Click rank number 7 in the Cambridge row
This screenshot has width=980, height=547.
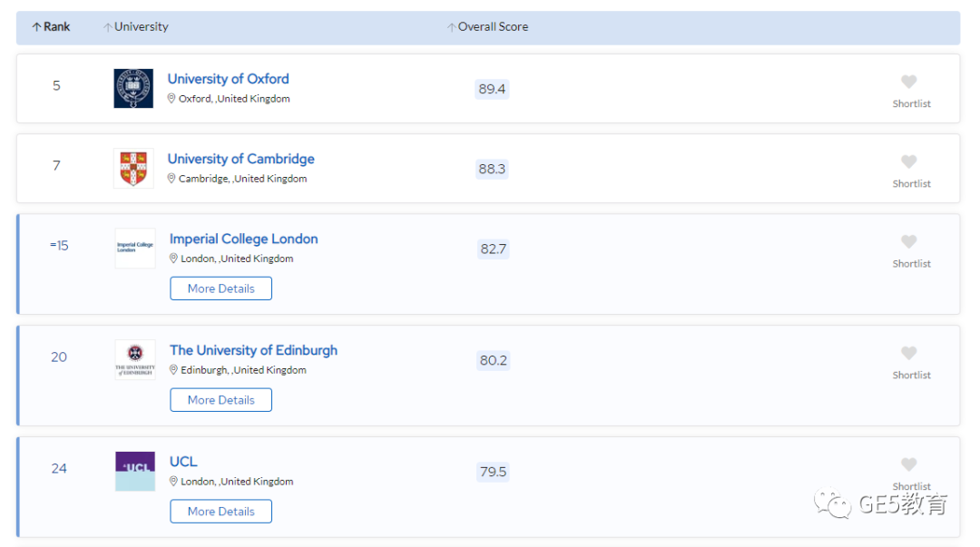(56, 166)
